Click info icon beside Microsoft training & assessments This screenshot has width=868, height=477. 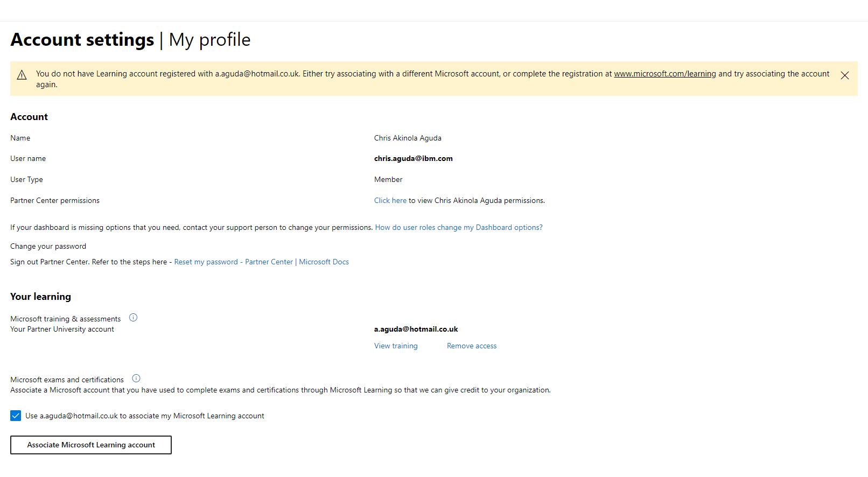pos(134,318)
